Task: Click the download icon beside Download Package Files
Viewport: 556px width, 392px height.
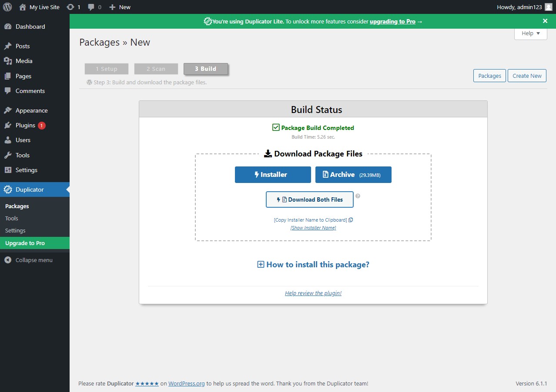Action: pyautogui.click(x=268, y=154)
